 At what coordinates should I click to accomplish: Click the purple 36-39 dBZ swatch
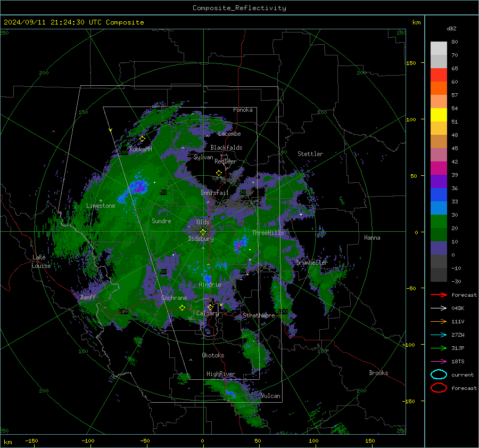pos(439,182)
